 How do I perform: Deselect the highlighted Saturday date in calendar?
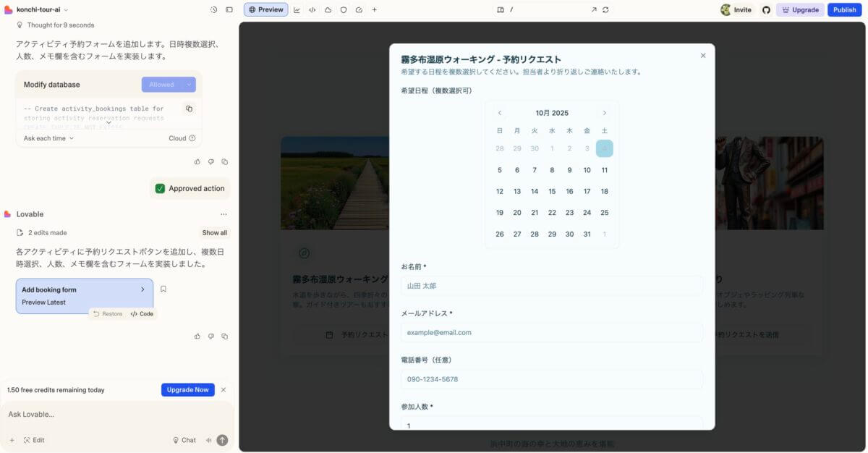[604, 148]
